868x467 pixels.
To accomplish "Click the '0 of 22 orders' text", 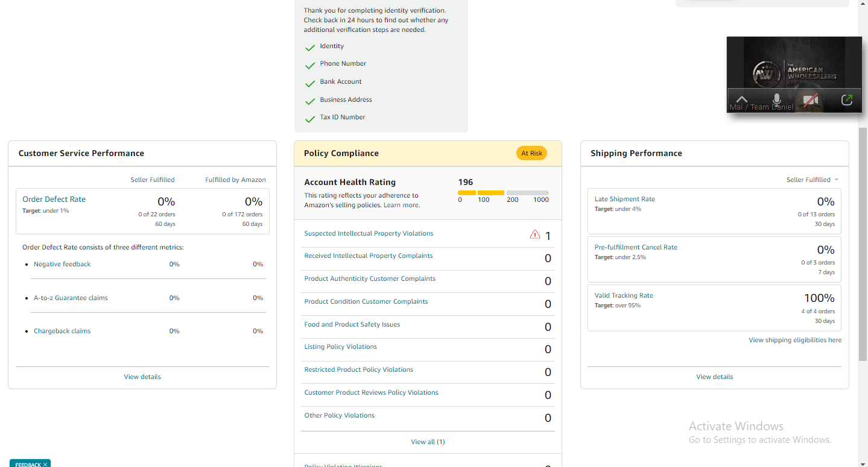I will (157, 214).
